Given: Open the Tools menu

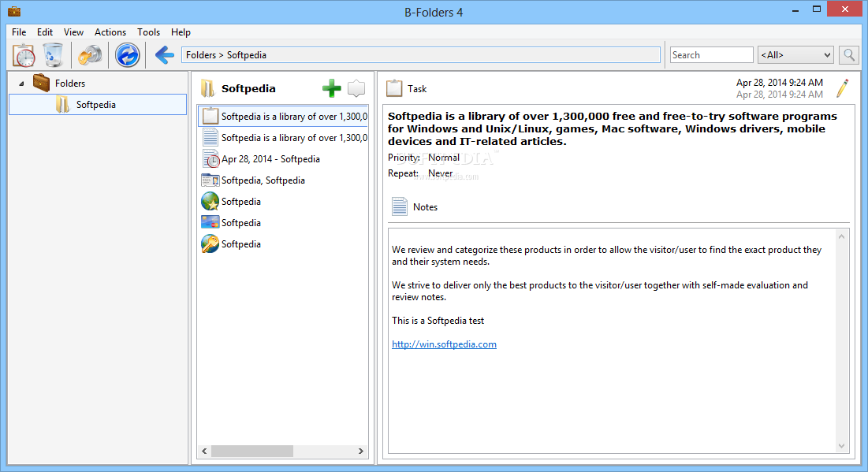Looking at the screenshot, I should pos(148,32).
